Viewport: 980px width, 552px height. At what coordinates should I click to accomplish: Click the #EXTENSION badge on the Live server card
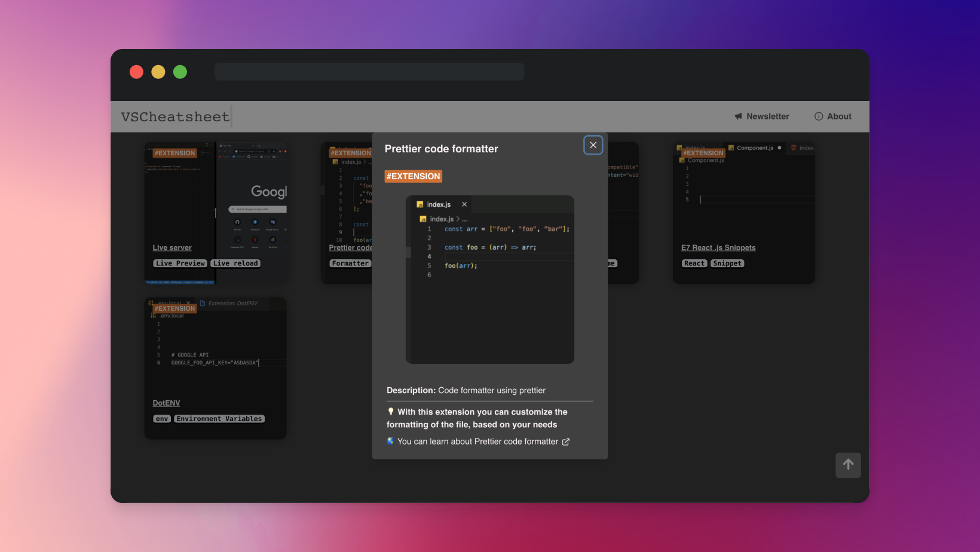point(174,153)
